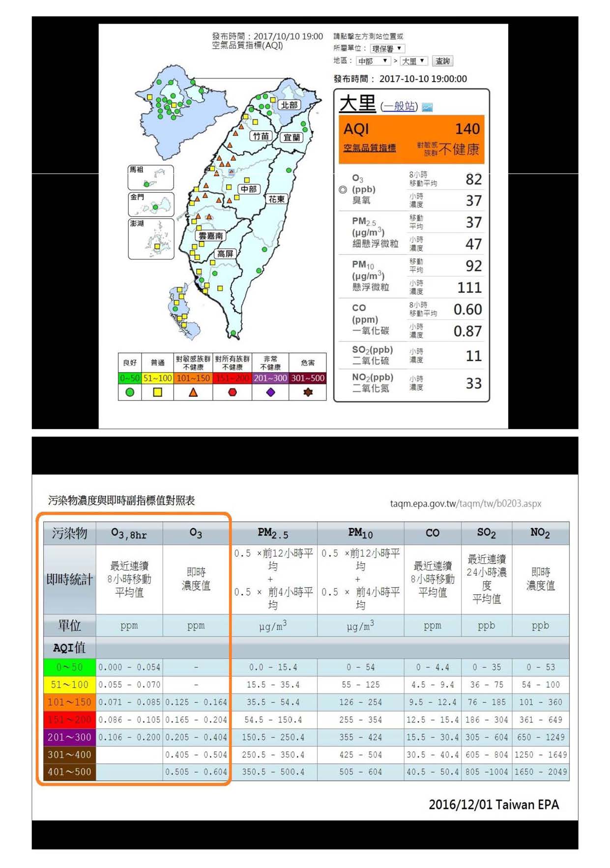This screenshot has height=868, width=610.
Task: Select the O3 ozone indicator radio marker
Action: click(x=343, y=190)
